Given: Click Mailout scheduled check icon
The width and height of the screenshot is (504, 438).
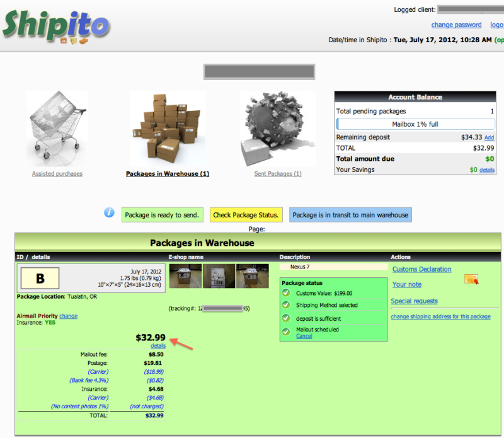Looking at the screenshot, I should point(286,331).
